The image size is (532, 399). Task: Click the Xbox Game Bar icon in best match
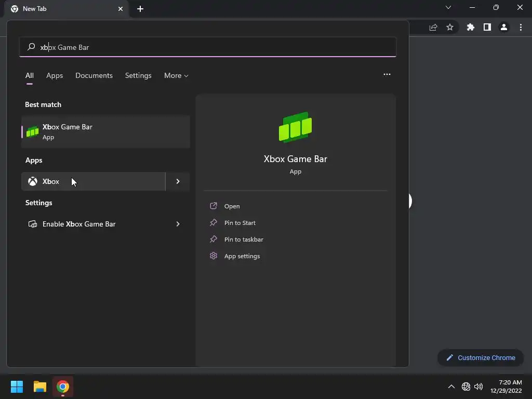33,131
